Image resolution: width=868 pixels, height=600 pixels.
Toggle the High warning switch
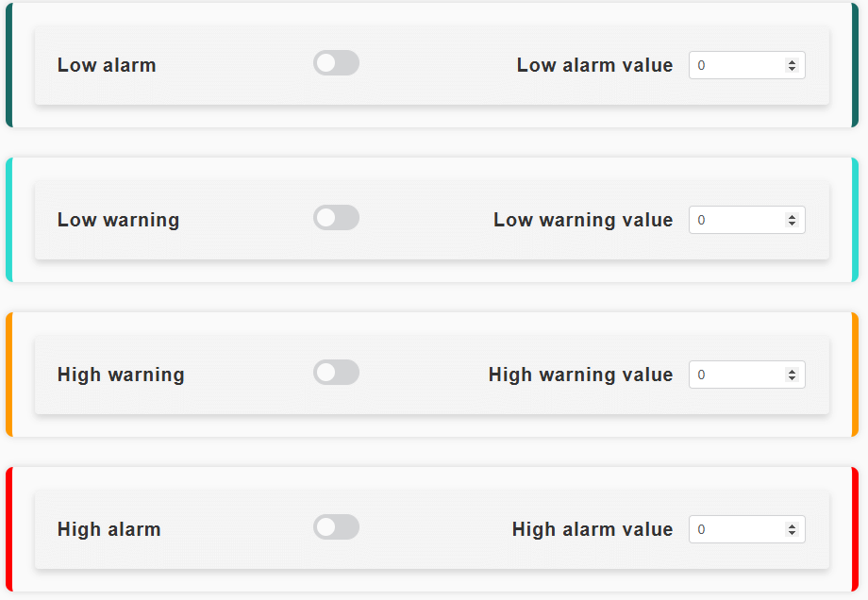pos(336,373)
